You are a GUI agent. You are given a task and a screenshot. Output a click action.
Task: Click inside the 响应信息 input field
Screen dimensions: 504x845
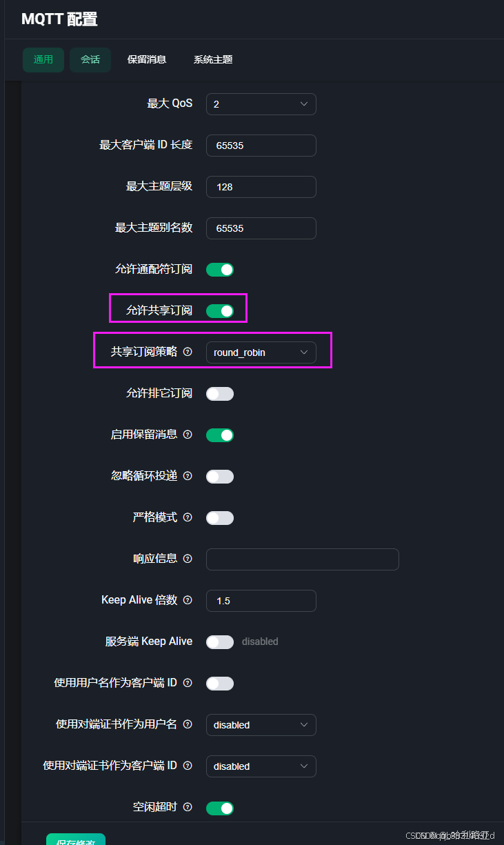click(x=302, y=559)
